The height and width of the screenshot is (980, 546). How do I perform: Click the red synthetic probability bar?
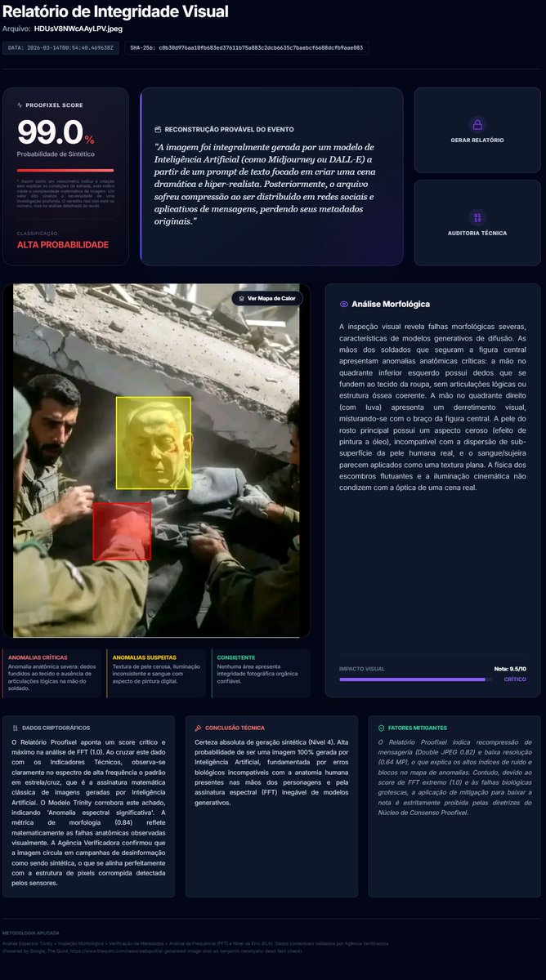click(65, 171)
